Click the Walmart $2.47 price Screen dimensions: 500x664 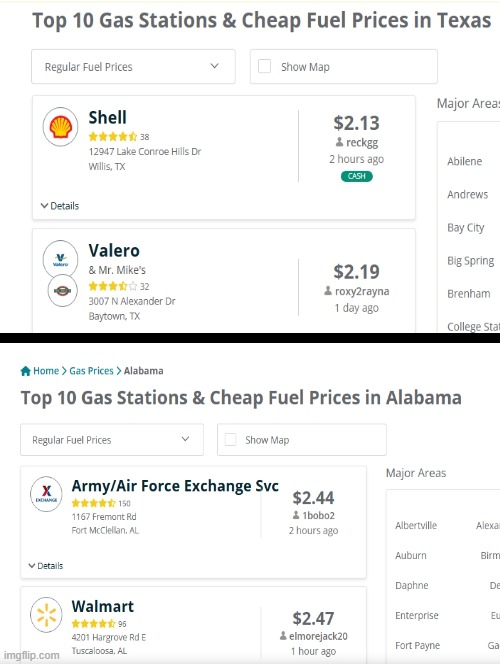click(x=313, y=618)
